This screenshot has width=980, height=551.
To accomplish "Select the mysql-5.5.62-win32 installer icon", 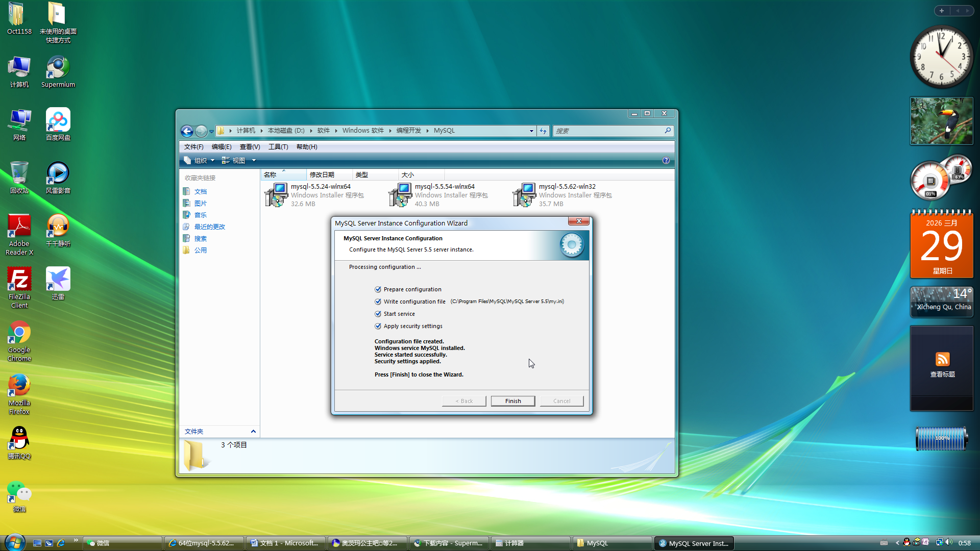I will point(524,195).
